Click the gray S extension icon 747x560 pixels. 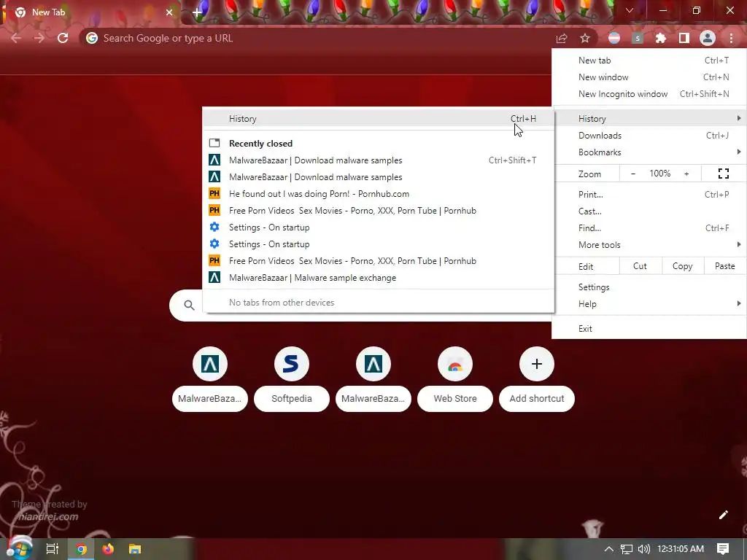pyautogui.click(x=638, y=38)
